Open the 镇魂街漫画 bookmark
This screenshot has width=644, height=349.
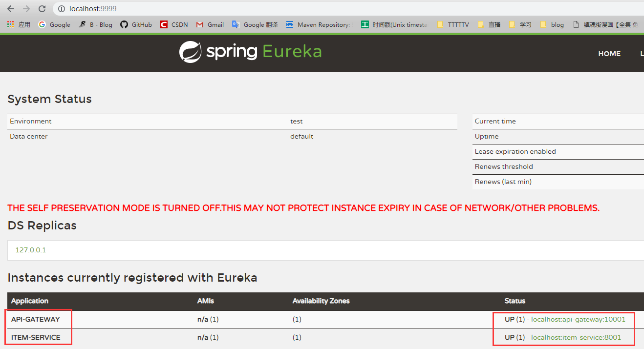605,24
